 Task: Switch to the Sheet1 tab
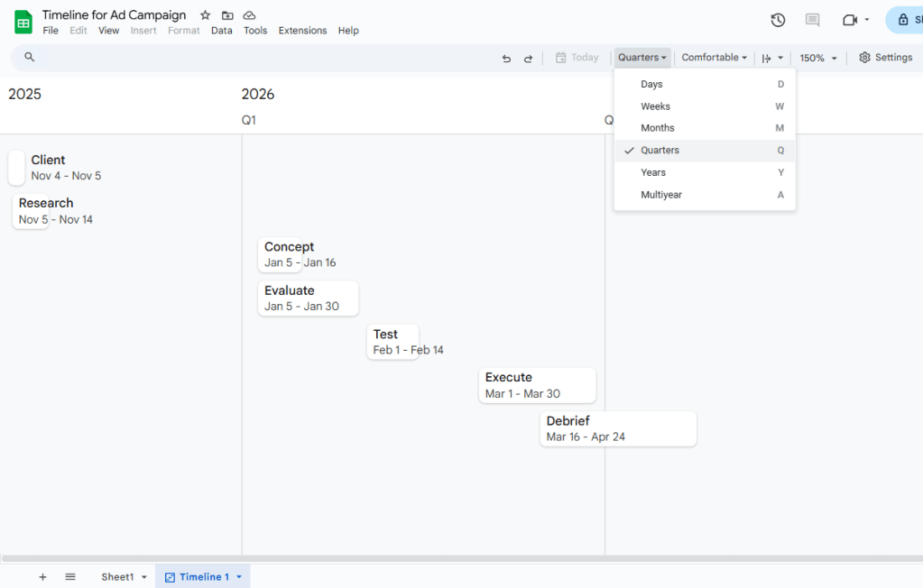coord(117,576)
